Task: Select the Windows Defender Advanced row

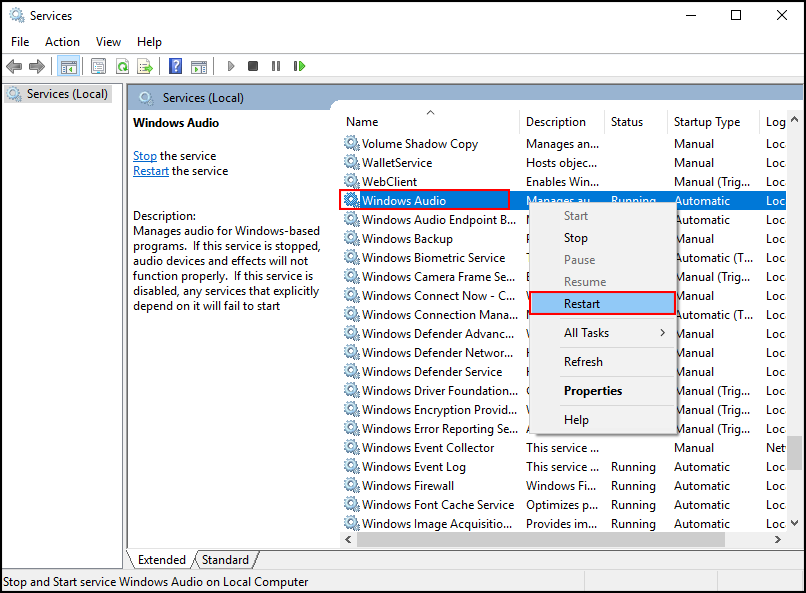Action: pyautogui.click(x=563, y=333)
